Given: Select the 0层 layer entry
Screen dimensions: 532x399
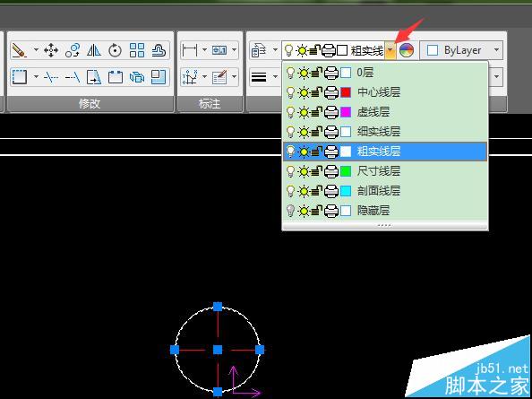Looking at the screenshot, I should tap(385, 73).
